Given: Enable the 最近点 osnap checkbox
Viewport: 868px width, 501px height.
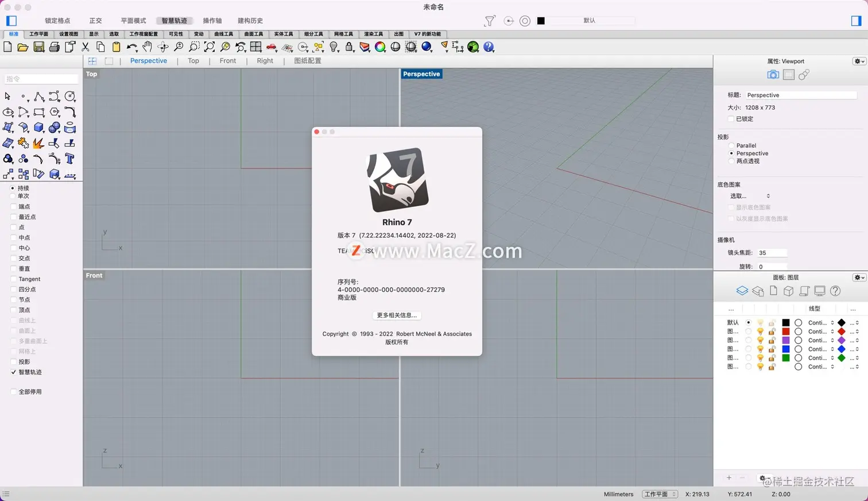Looking at the screenshot, I should [14, 217].
